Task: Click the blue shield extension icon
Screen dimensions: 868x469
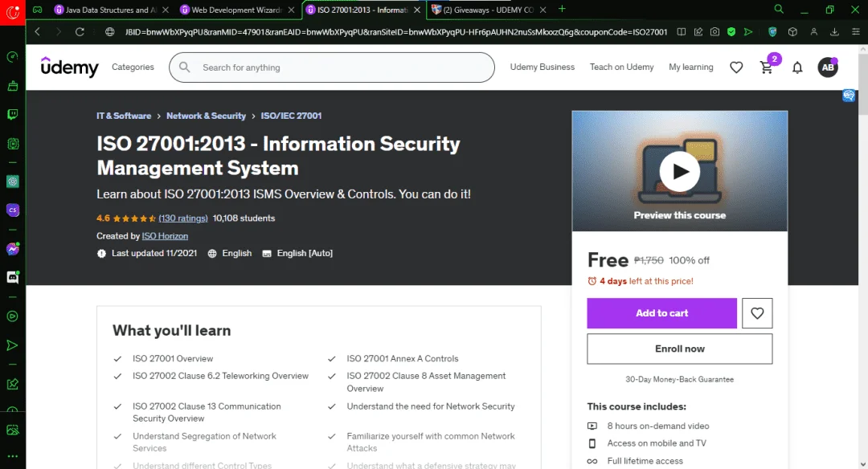Action: pyautogui.click(x=772, y=32)
